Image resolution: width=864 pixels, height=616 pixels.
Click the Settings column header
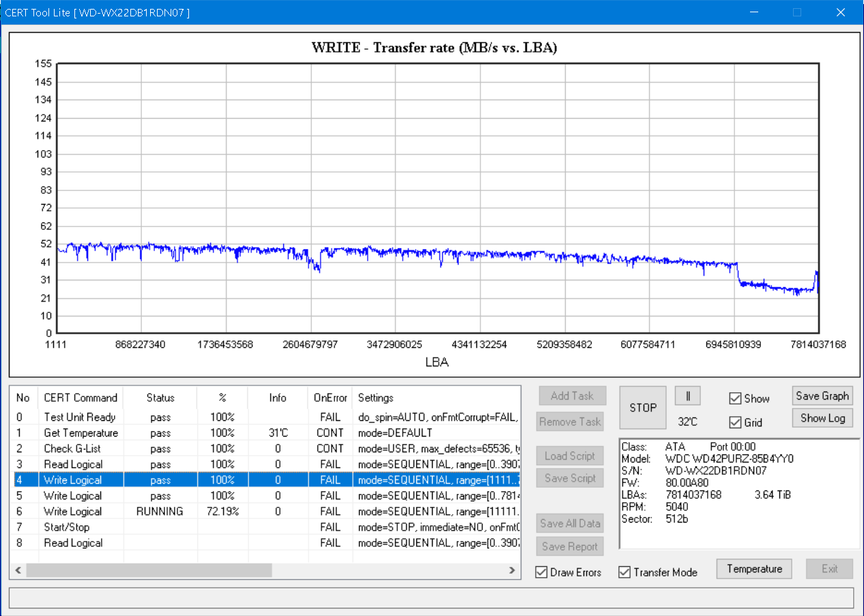click(437, 398)
